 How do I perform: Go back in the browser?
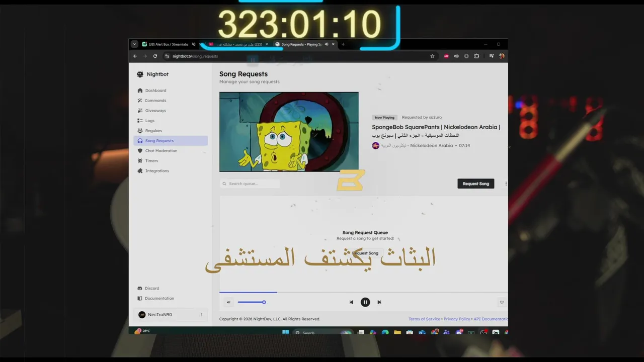[135, 56]
